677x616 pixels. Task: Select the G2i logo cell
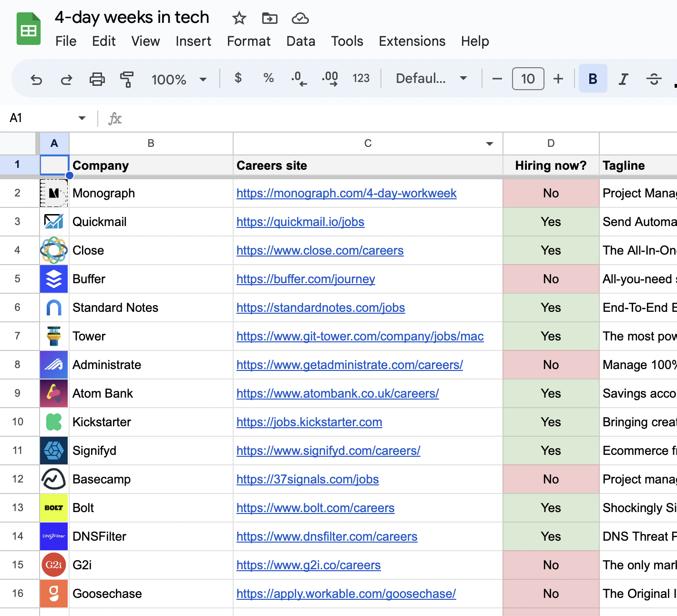pos(54,565)
